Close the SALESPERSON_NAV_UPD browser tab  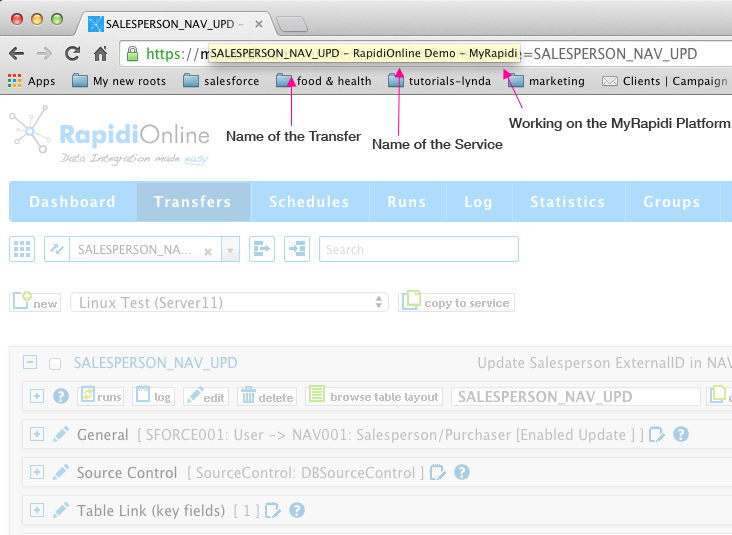[x=259, y=24]
